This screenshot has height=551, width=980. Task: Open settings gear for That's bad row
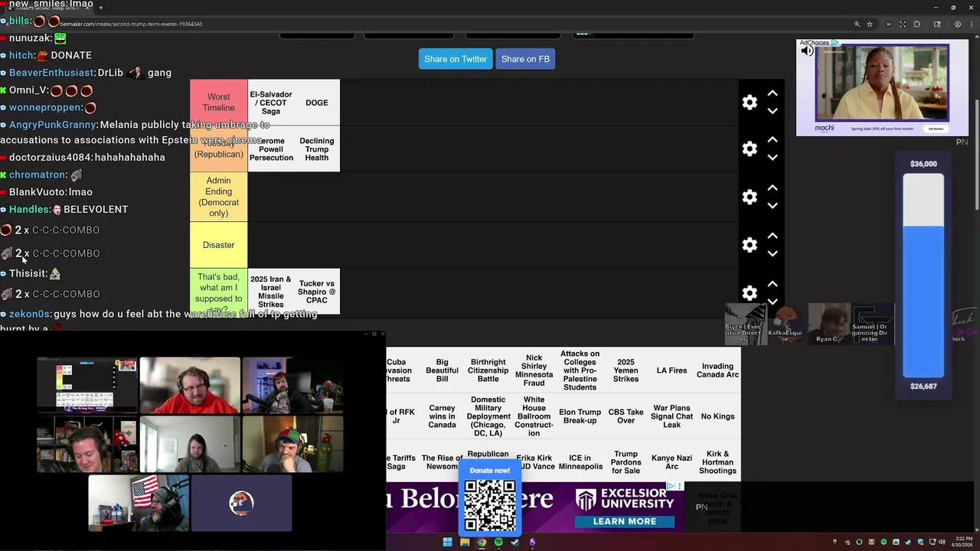coord(750,292)
